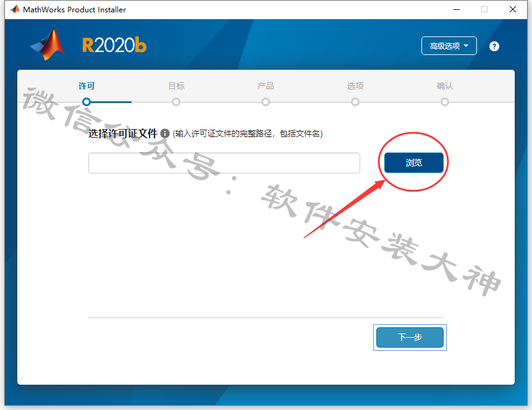
Task: Select the 产品 step label
Action: pos(266,86)
